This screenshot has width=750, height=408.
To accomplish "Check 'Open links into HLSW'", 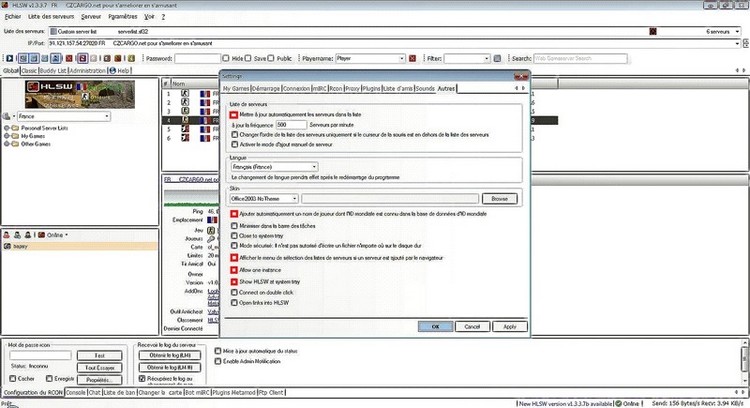I will [x=234, y=303].
